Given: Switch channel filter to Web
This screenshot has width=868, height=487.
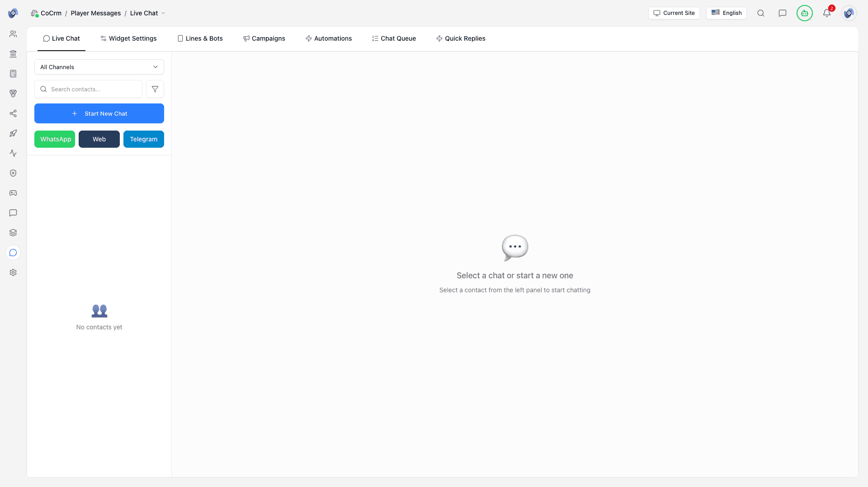Looking at the screenshot, I should (99, 139).
